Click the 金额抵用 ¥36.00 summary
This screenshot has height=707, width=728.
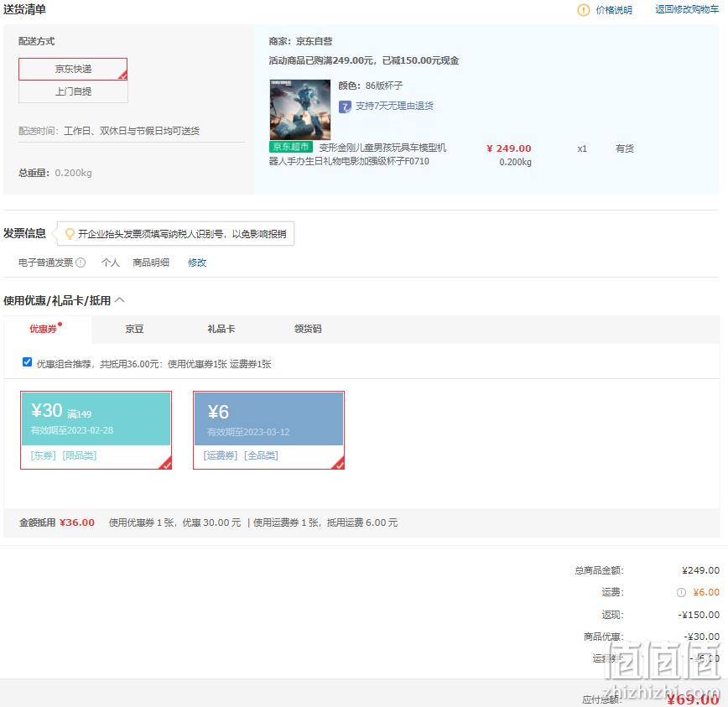coord(57,522)
